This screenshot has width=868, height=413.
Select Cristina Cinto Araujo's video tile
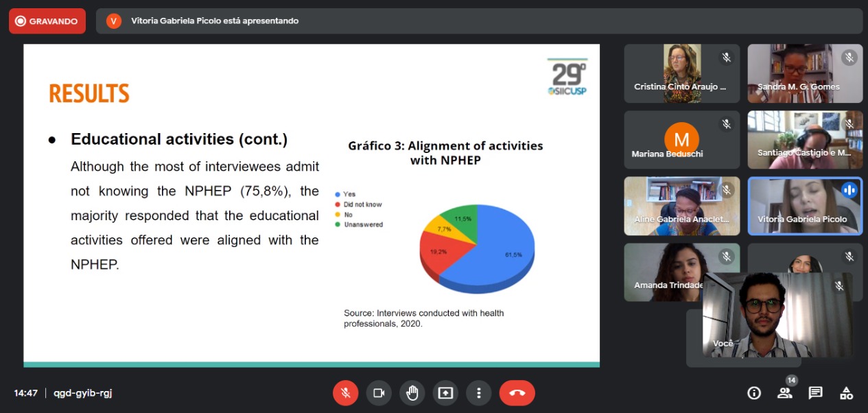pyautogui.click(x=681, y=73)
